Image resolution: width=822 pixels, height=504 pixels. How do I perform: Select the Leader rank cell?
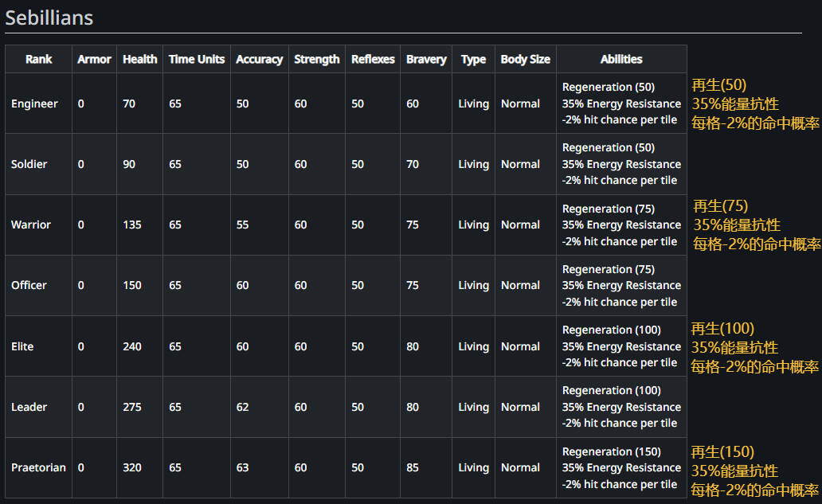[29, 407]
